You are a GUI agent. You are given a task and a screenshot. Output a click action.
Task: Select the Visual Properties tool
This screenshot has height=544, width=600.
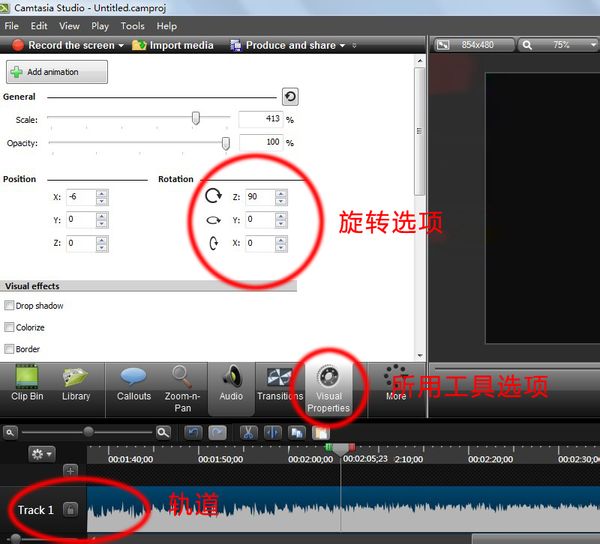328,389
